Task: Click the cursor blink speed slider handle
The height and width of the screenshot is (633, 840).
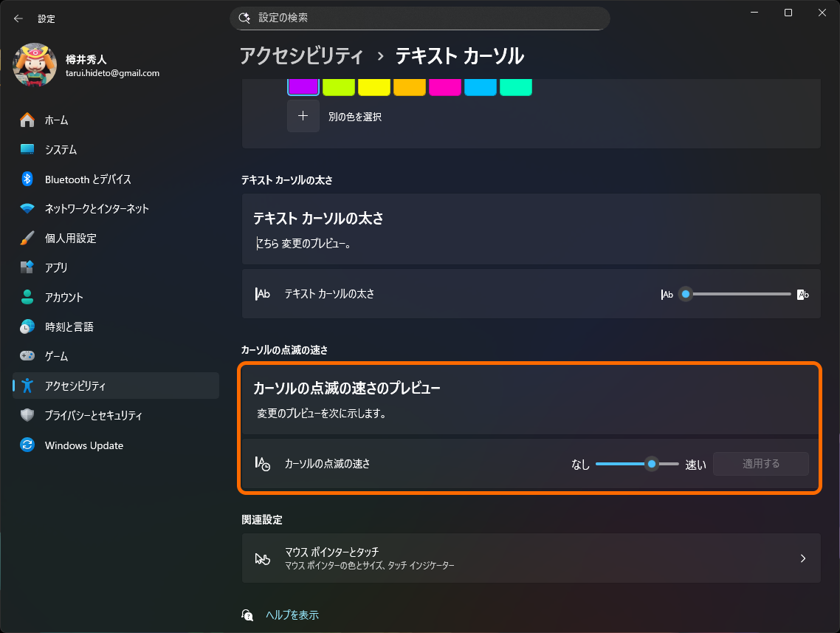Action: tap(650, 464)
